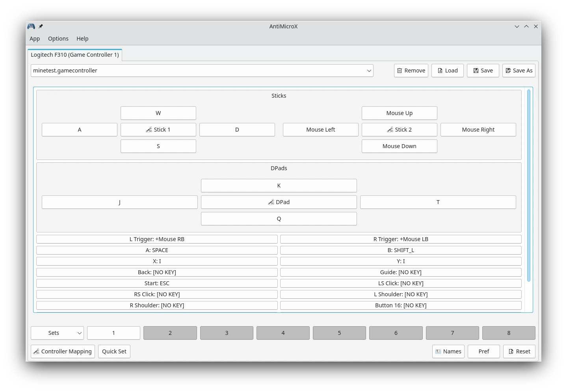Switch to set 2
The width and height of the screenshot is (567, 392).
tap(170, 333)
